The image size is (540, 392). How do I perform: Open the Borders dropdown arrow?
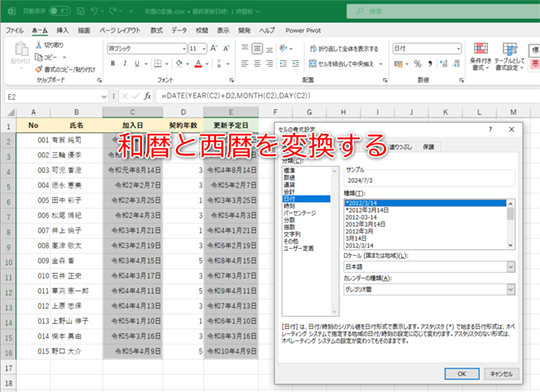(x=167, y=64)
